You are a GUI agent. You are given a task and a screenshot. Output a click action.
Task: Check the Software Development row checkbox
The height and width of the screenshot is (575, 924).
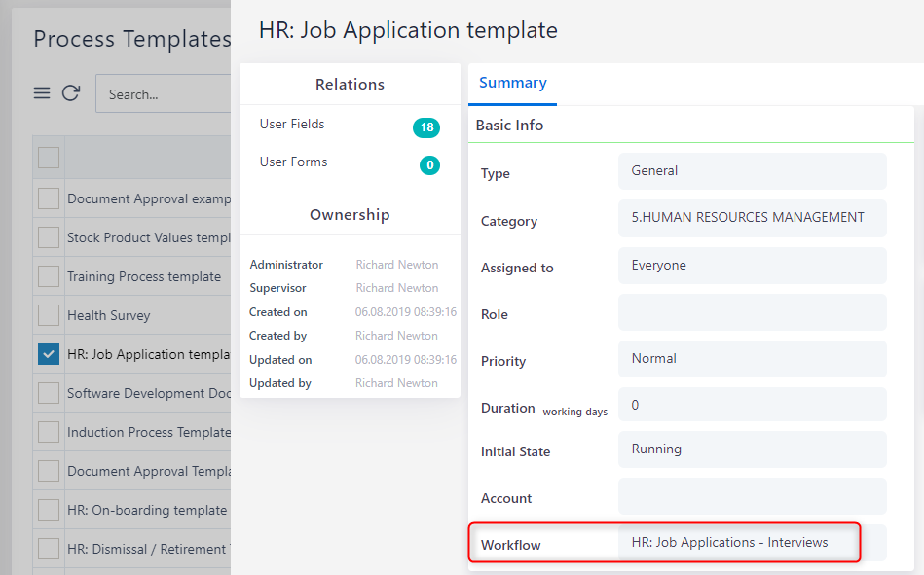click(x=49, y=393)
